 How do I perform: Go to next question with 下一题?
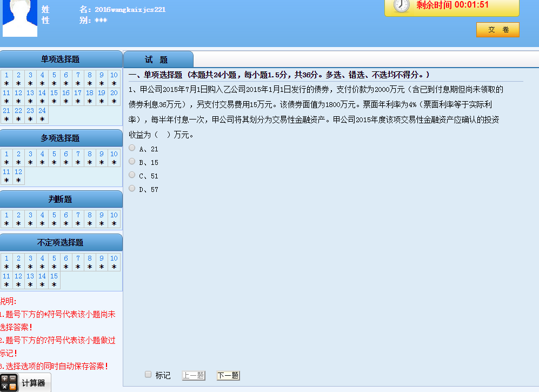(228, 375)
